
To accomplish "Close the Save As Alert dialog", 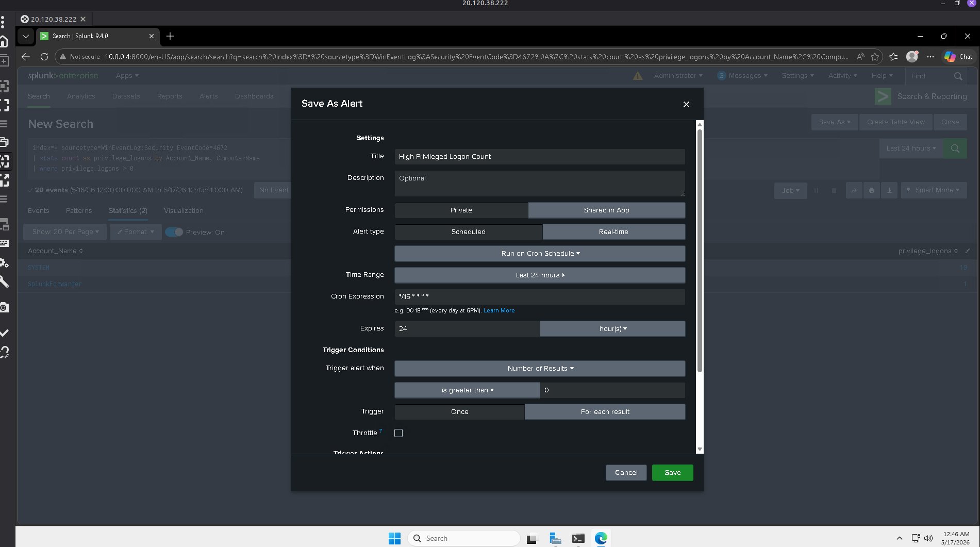I will coord(686,104).
